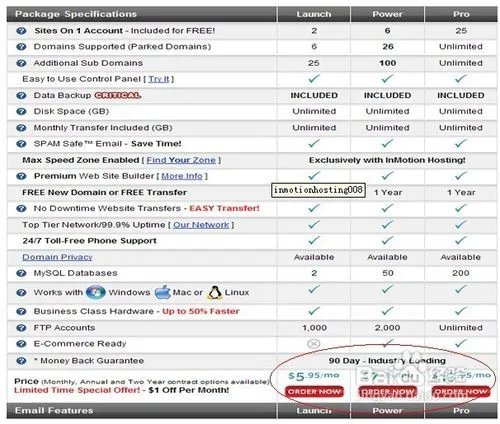Click '26' Domains Supported value for Power
Viewport: 500px width, 424px height.
(388, 47)
